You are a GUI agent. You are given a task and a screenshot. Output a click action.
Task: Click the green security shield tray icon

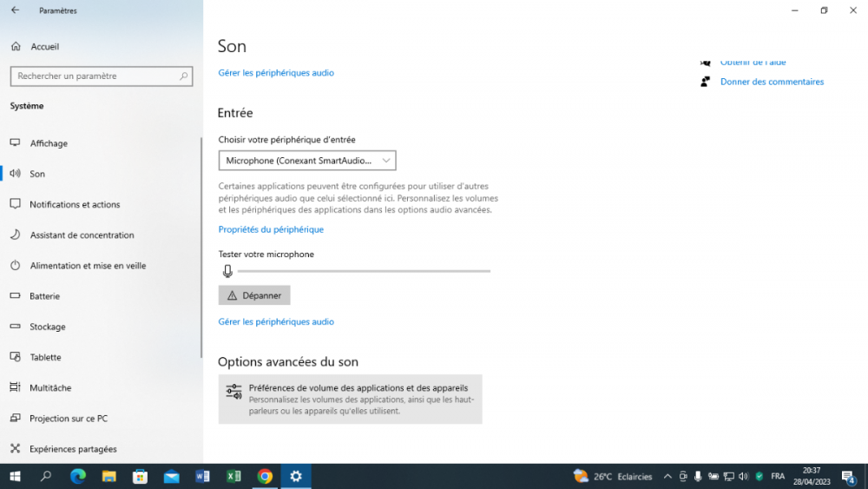(x=759, y=476)
